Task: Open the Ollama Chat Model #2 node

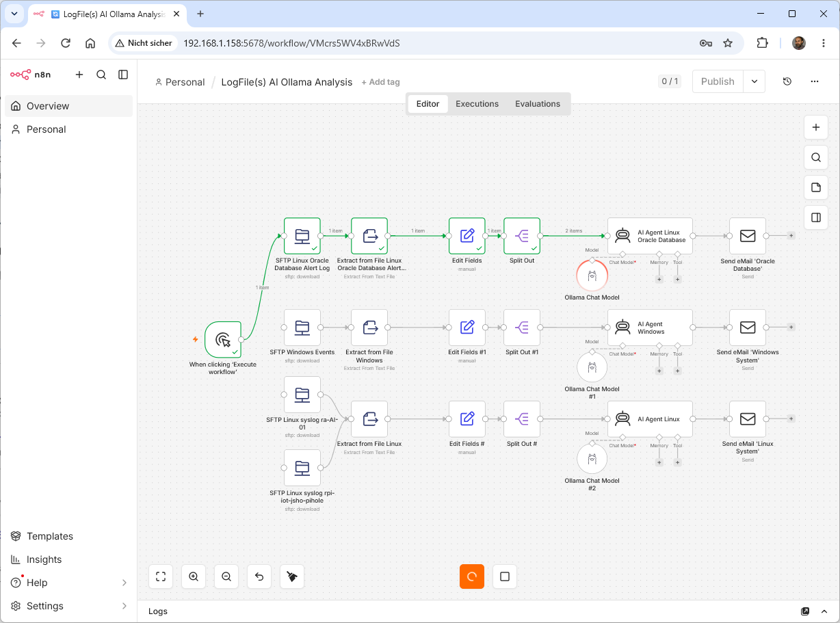Action: click(592, 459)
